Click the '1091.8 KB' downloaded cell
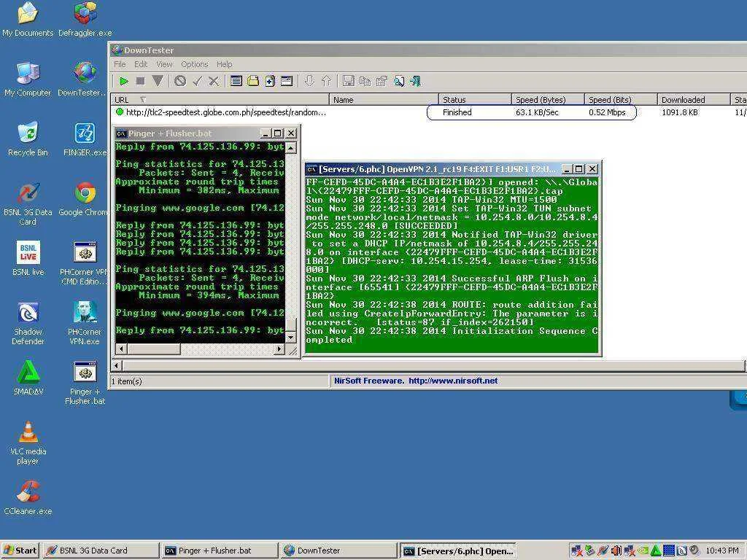Viewport: 747px width, 560px height. pos(680,112)
